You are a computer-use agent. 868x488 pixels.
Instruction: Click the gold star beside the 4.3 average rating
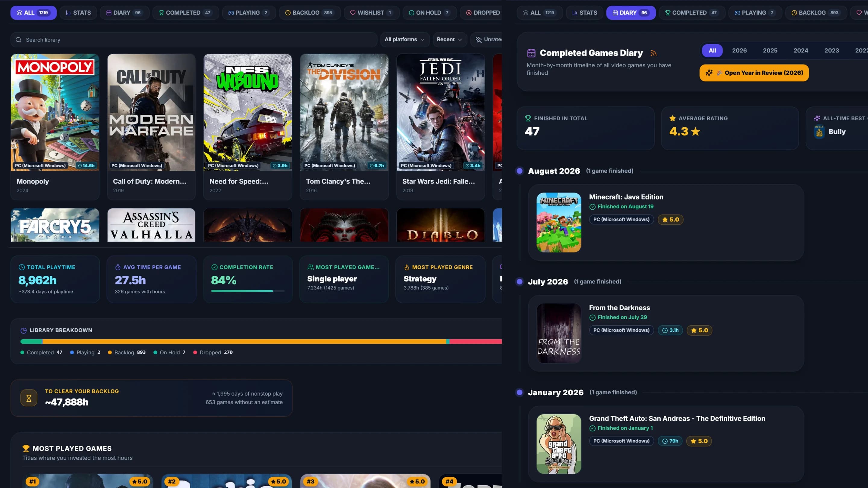point(695,131)
